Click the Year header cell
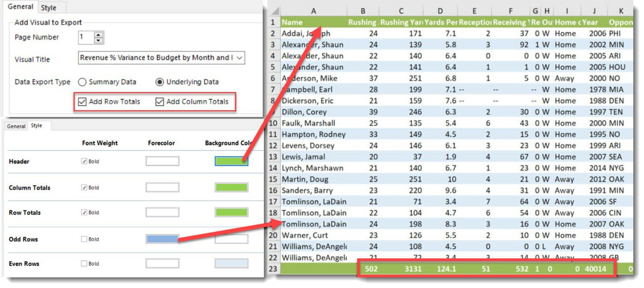The width and height of the screenshot is (644, 288). click(x=594, y=22)
